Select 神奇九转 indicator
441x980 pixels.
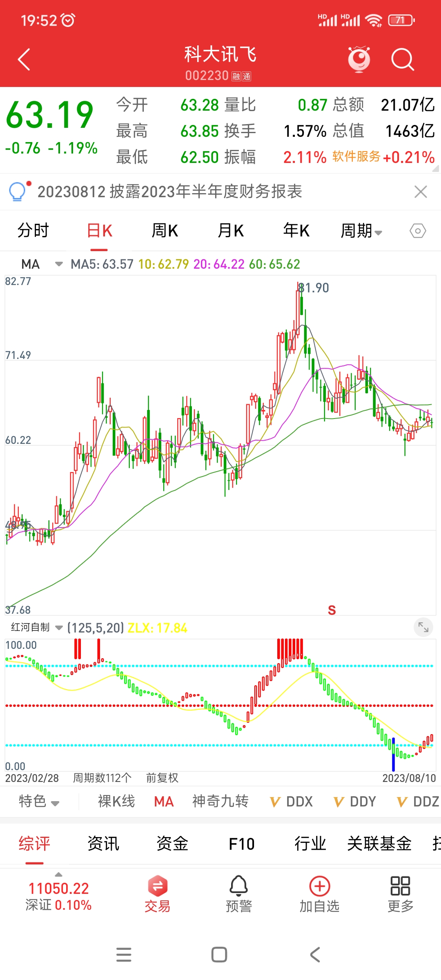[x=220, y=801]
